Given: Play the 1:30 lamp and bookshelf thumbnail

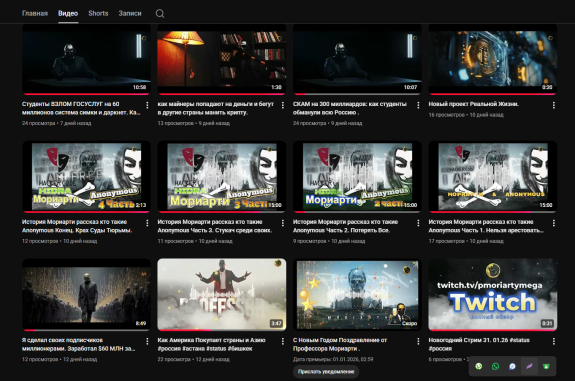Looking at the screenshot, I should click(x=221, y=59).
